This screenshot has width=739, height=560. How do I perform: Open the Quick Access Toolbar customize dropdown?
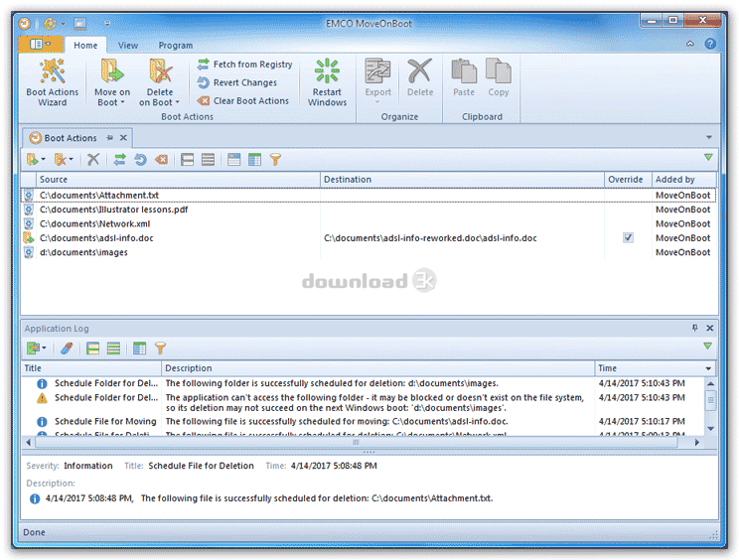(x=107, y=23)
